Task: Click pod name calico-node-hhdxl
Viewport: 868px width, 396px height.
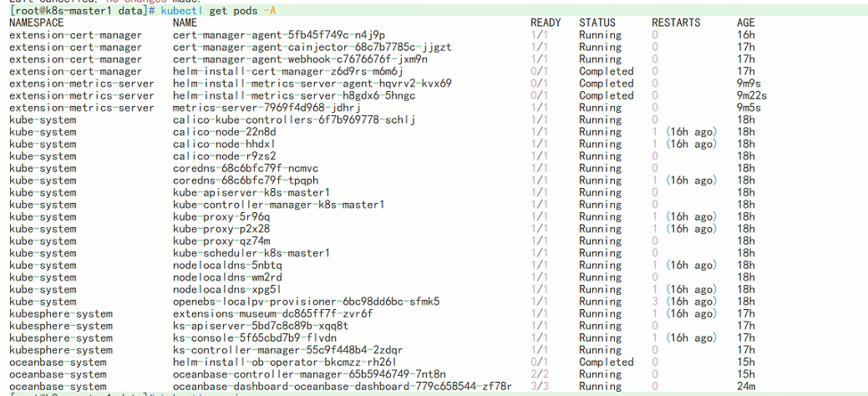Action: tap(224, 144)
